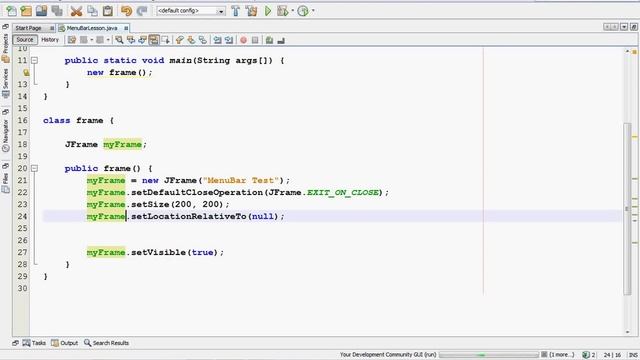Screen dimensions: 640x360
Task: Switch to Source view
Action: point(24,40)
